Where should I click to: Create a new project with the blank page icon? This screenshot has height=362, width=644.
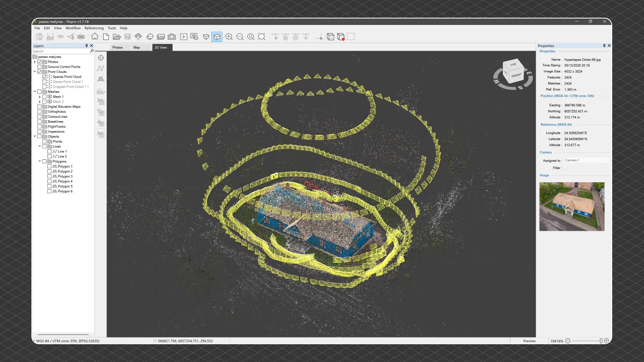(106, 37)
